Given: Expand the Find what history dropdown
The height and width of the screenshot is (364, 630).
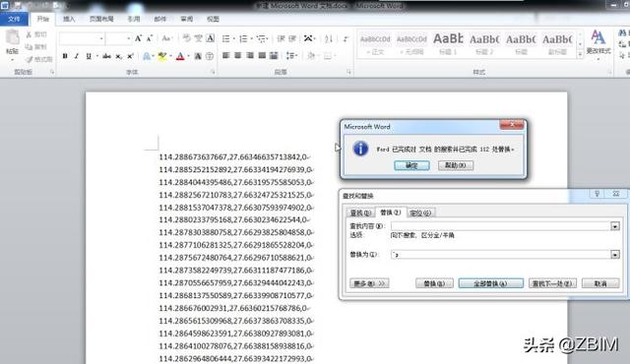Looking at the screenshot, I should pyautogui.click(x=614, y=226).
